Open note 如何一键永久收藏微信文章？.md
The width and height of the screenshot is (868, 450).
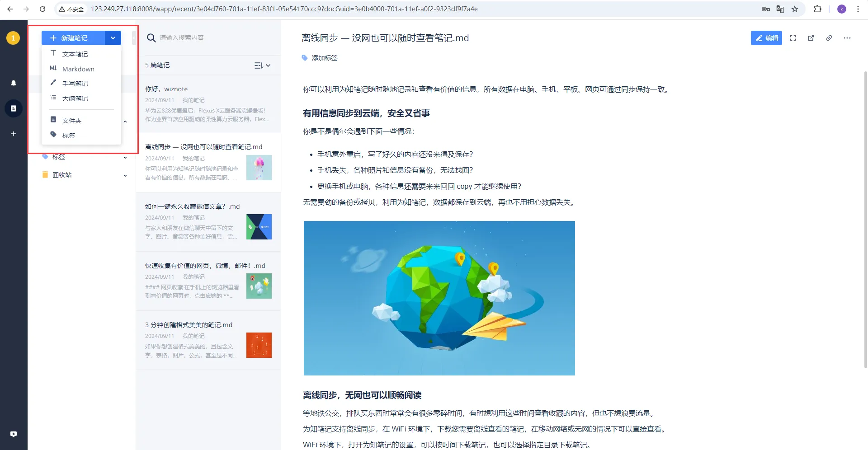pos(208,222)
